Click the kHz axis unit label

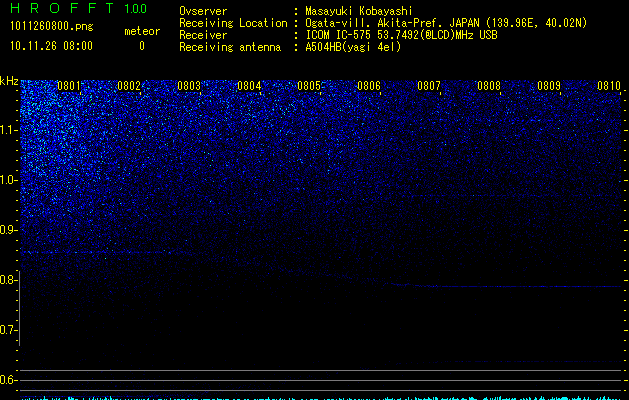(x=9, y=81)
